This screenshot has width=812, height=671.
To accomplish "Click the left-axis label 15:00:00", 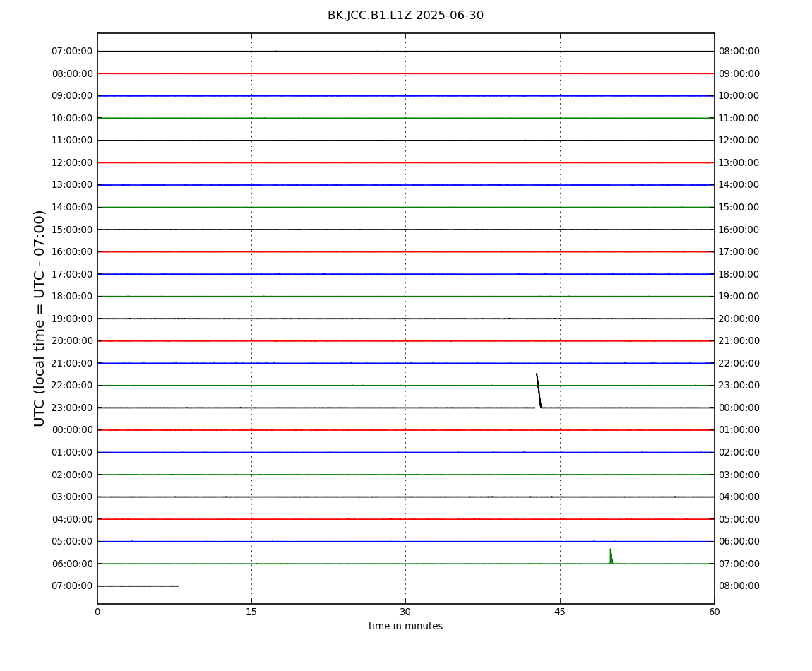I will tap(73, 230).
